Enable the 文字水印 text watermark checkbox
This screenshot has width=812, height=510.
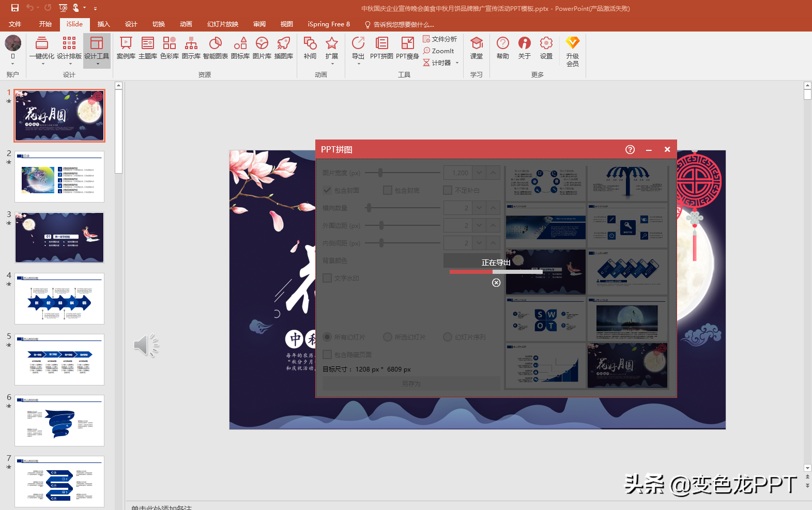(x=327, y=278)
